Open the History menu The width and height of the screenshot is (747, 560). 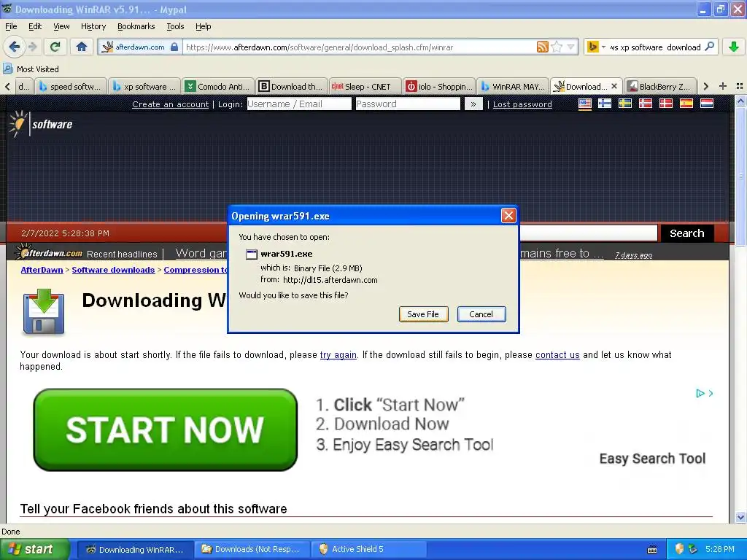point(93,26)
